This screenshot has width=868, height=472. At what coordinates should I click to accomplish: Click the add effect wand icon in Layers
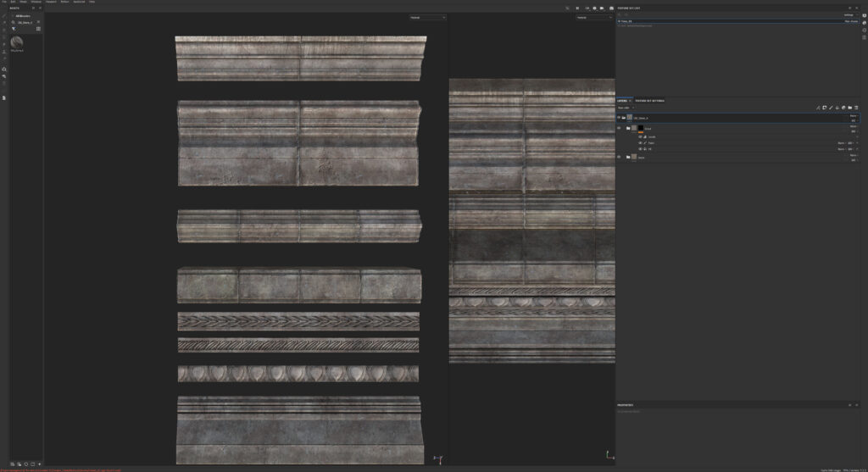[818, 108]
